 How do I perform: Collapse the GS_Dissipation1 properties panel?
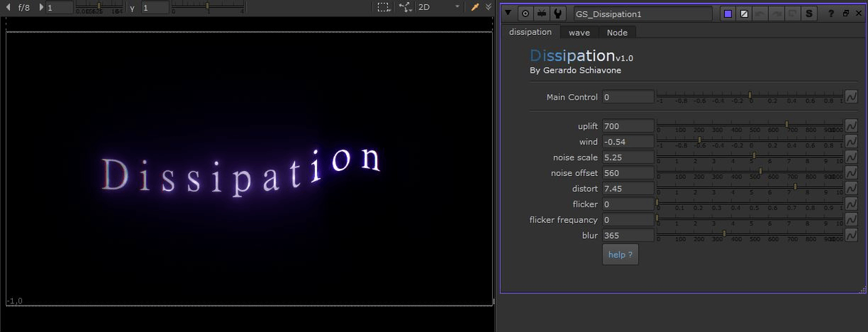[x=508, y=14]
